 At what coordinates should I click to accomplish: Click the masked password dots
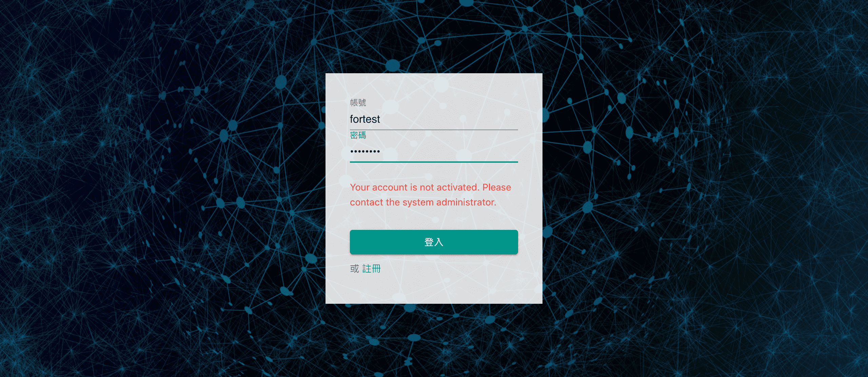click(365, 152)
